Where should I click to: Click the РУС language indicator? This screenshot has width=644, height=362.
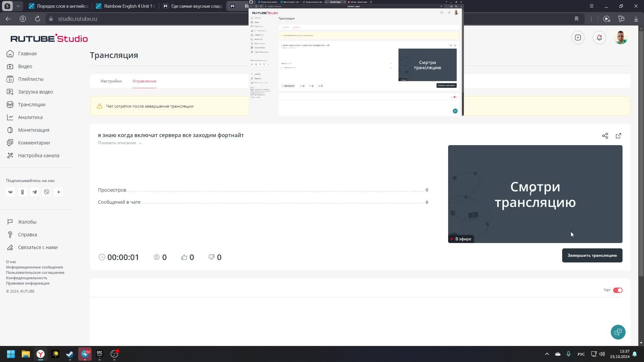click(x=581, y=354)
